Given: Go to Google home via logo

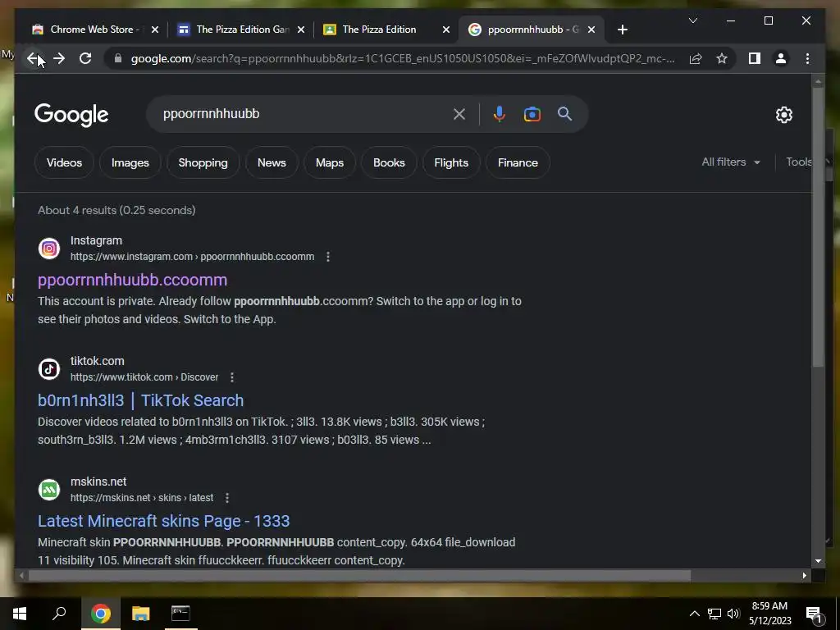Looking at the screenshot, I should 71,115.
